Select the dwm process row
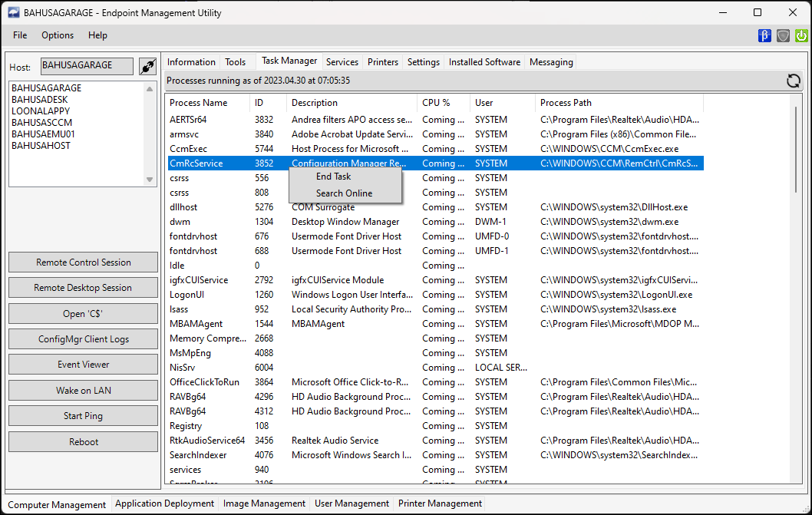 (435, 222)
